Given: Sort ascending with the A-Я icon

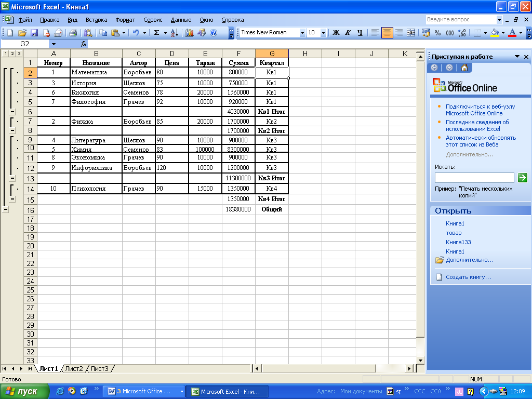Looking at the screenshot, I should point(175,33).
